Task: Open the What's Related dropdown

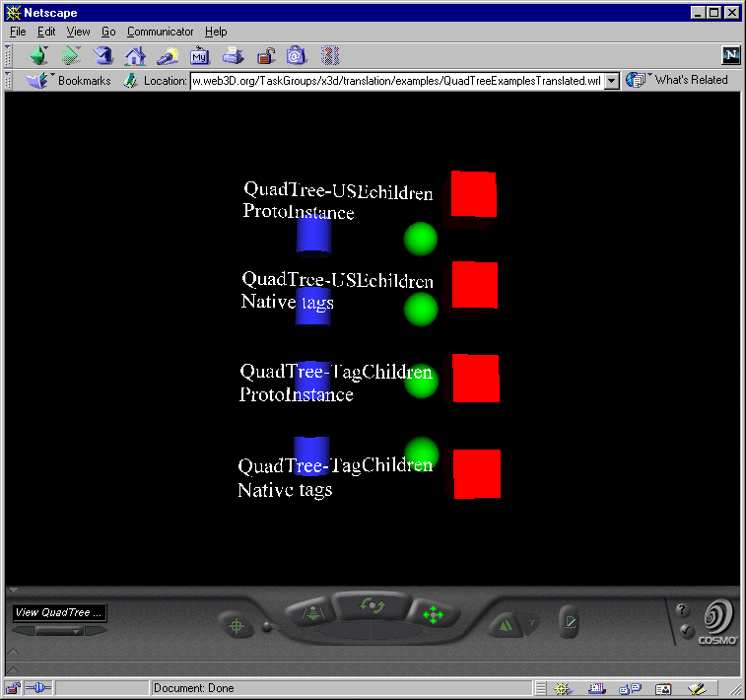Action: (x=678, y=81)
